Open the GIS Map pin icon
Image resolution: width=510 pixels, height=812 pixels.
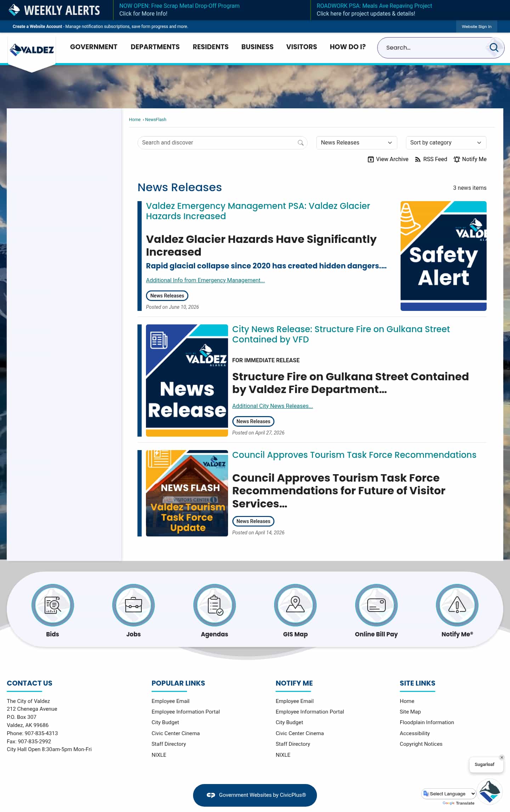pos(295,605)
